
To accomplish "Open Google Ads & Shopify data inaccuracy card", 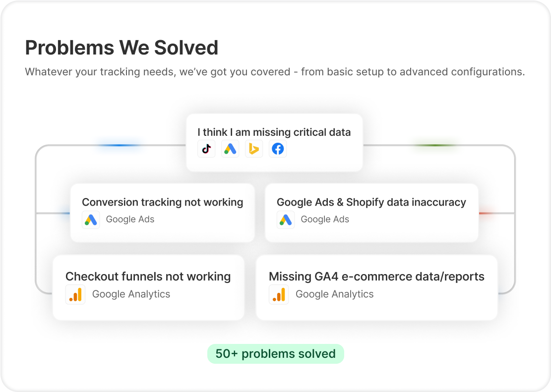I will pos(371,213).
